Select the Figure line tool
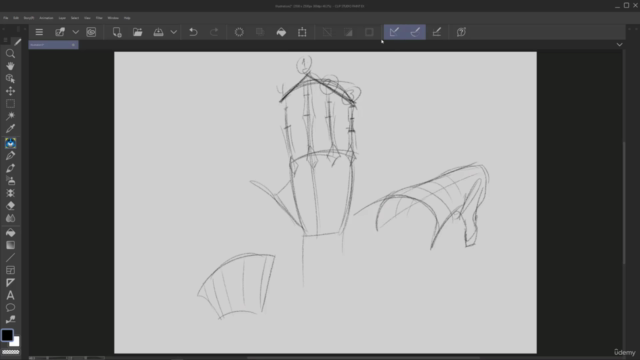The width and height of the screenshot is (640, 360). coord(10,258)
